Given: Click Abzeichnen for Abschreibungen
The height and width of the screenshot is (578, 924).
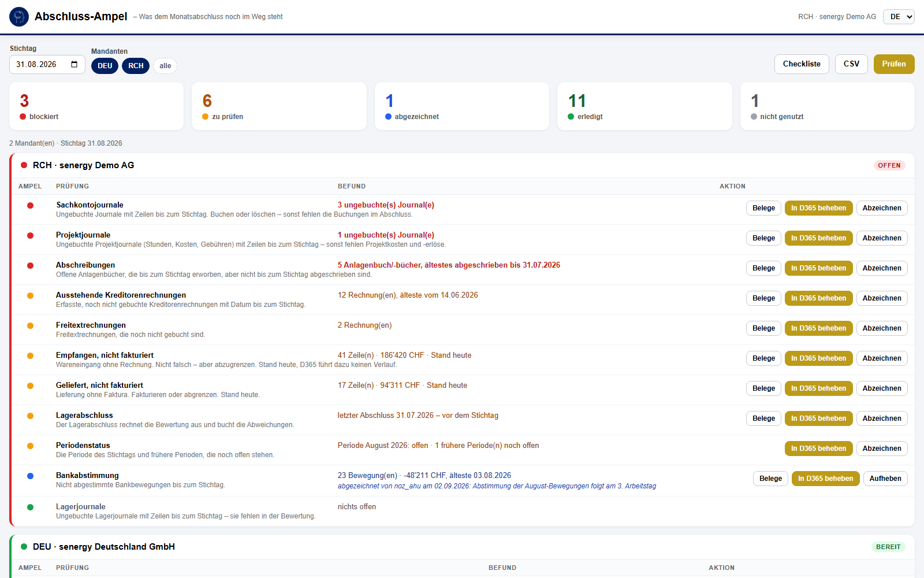Looking at the screenshot, I should coord(882,268).
